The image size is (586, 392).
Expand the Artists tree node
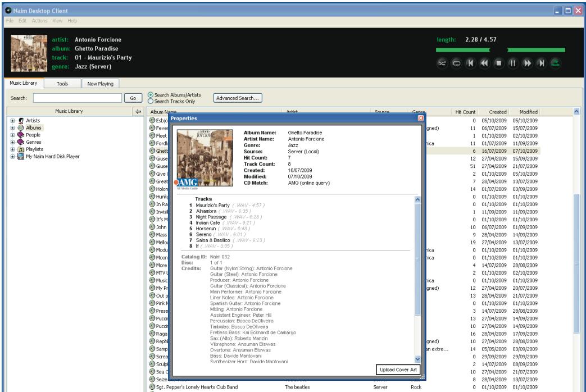click(x=12, y=121)
